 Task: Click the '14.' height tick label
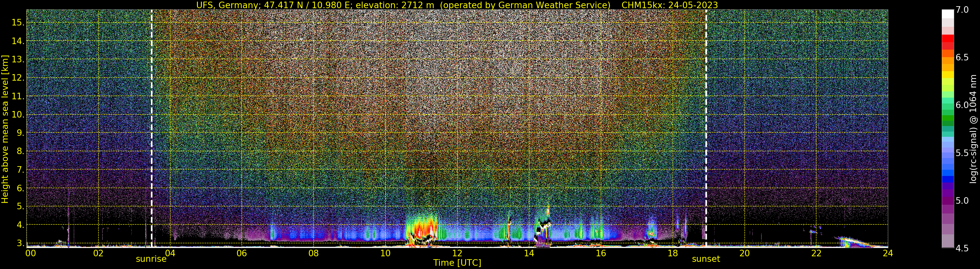18,41
